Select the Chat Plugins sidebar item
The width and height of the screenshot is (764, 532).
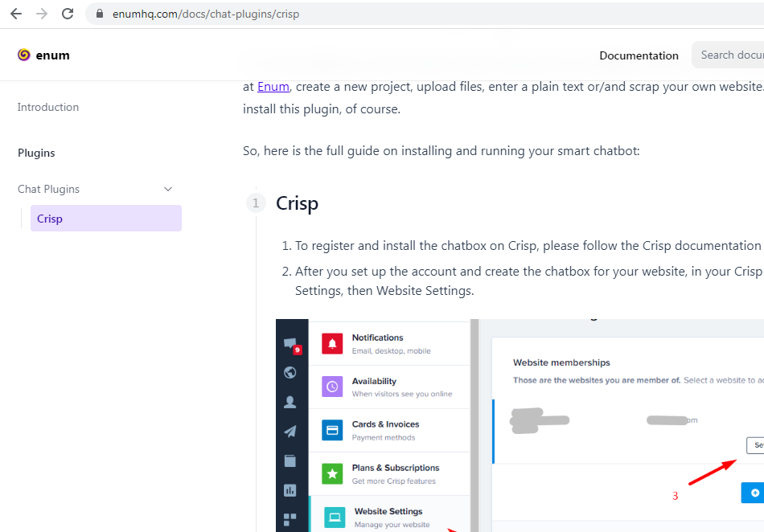point(48,189)
